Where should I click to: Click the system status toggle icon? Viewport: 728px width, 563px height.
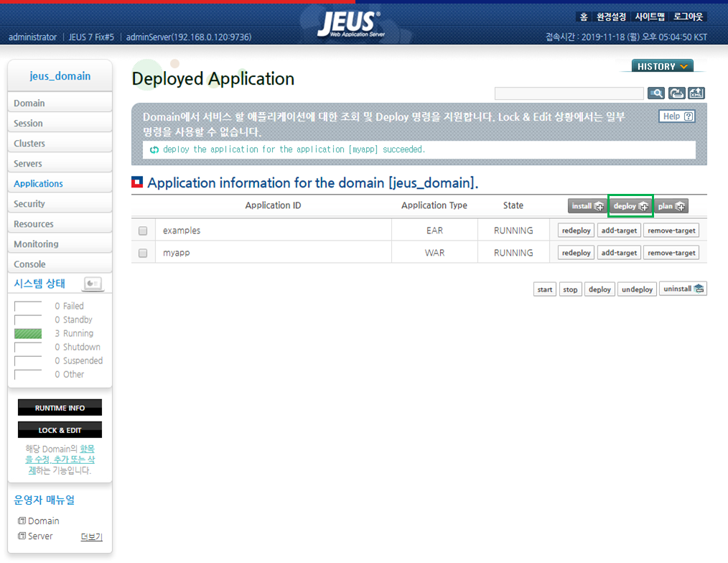[93, 284]
